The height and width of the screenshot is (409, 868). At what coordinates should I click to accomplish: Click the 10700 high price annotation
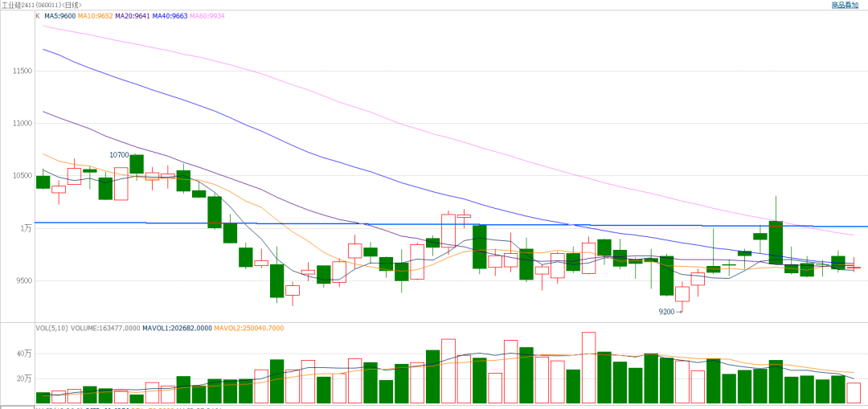point(119,155)
